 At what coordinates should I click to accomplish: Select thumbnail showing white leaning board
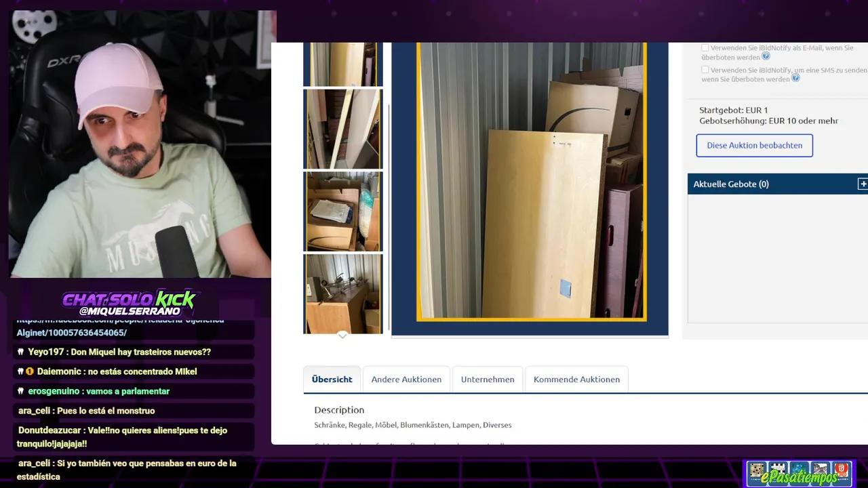(343, 129)
